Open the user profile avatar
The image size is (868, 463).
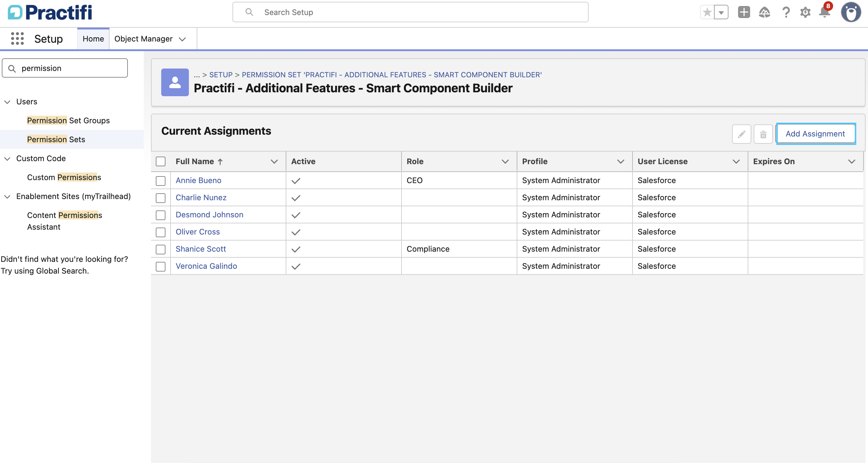[851, 12]
